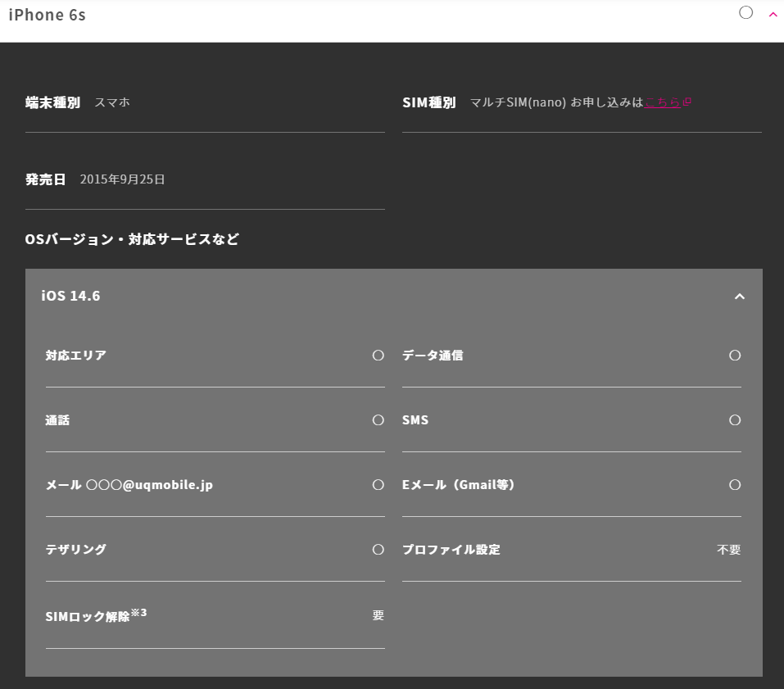Open the こちら application link
This screenshot has height=689, width=784.
click(x=663, y=102)
